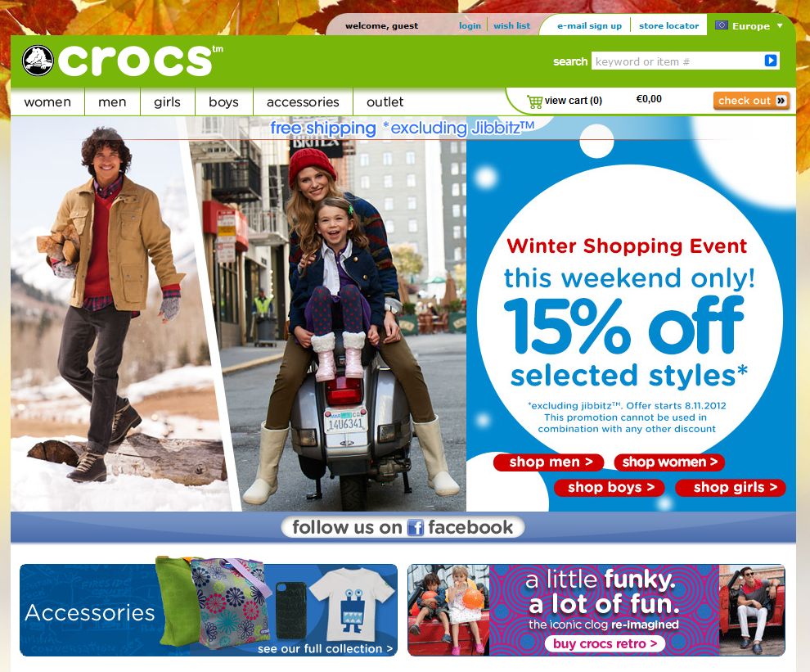Image resolution: width=810 pixels, height=672 pixels.
Task: Open the men menu
Action: [112, 101]
